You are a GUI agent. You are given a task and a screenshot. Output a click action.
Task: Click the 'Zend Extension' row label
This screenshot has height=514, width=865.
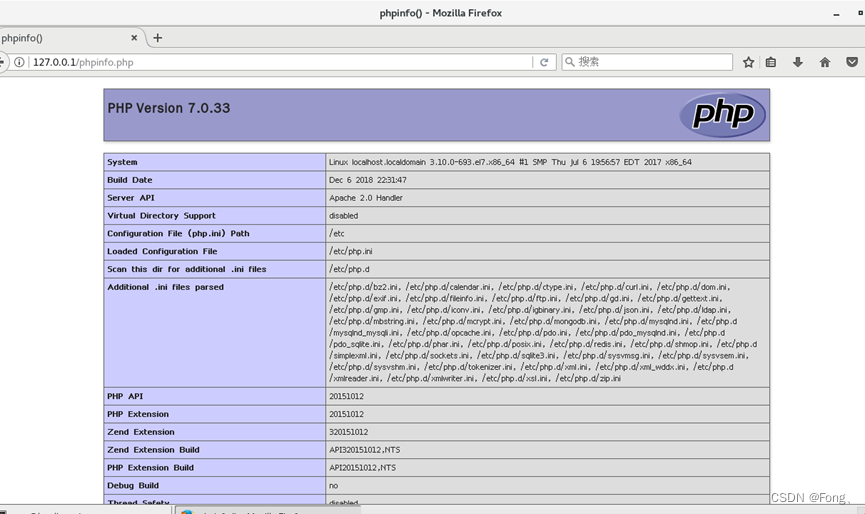[141, 432]
